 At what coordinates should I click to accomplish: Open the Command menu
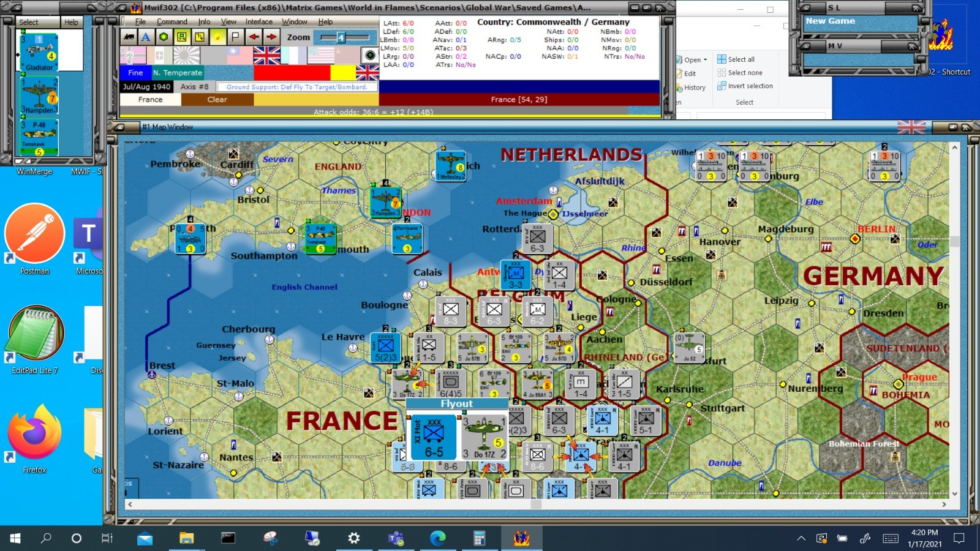pyautogui.click(x=171, y=21)
